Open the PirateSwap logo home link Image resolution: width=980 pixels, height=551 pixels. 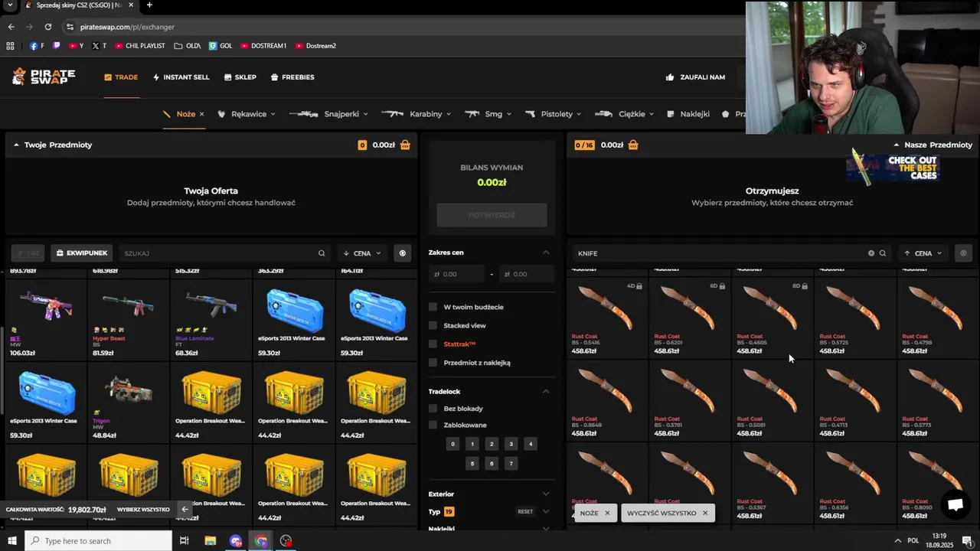tap(44, 77)
